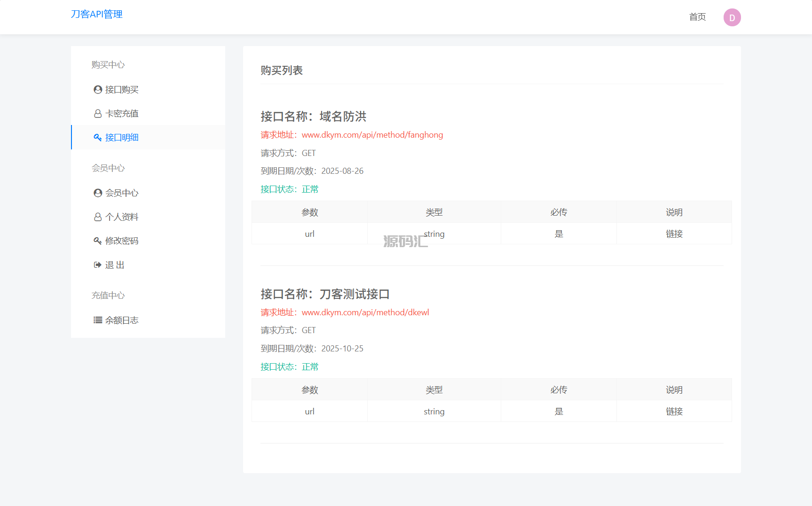Open the 接口购买 menu item
Viewport: 812px width, 506px height.
pyautogui.click(x=148, y=89)
